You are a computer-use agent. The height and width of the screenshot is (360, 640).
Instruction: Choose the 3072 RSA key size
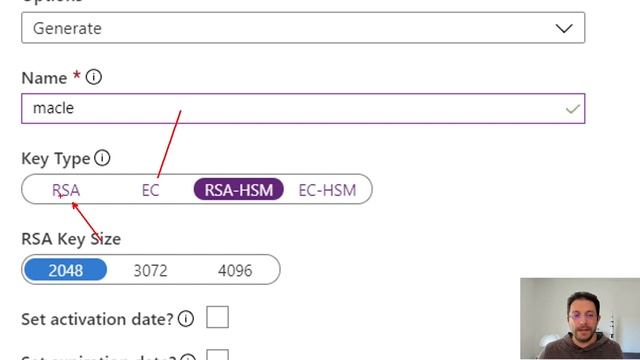150,270
